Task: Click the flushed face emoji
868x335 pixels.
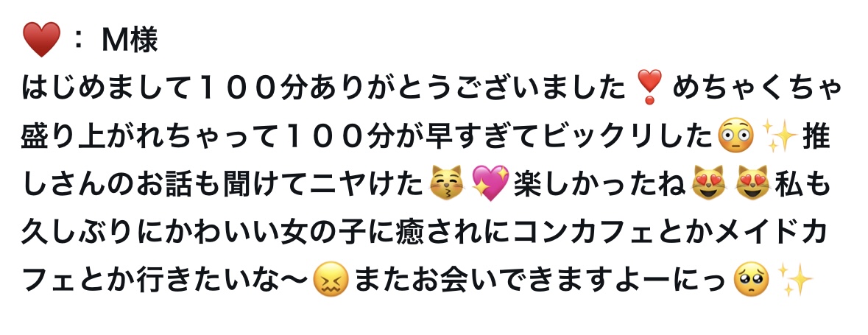Action: (x=735, y=135)
